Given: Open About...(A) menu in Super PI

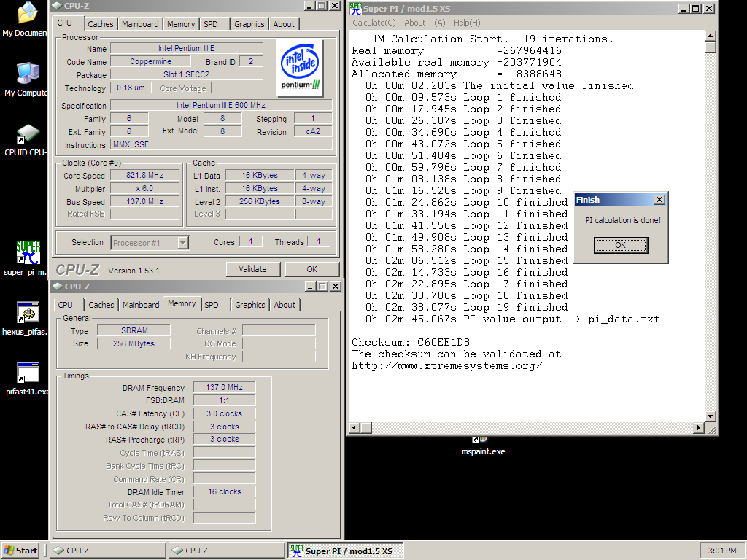Looking at the screenshot, I should [425, 23].
